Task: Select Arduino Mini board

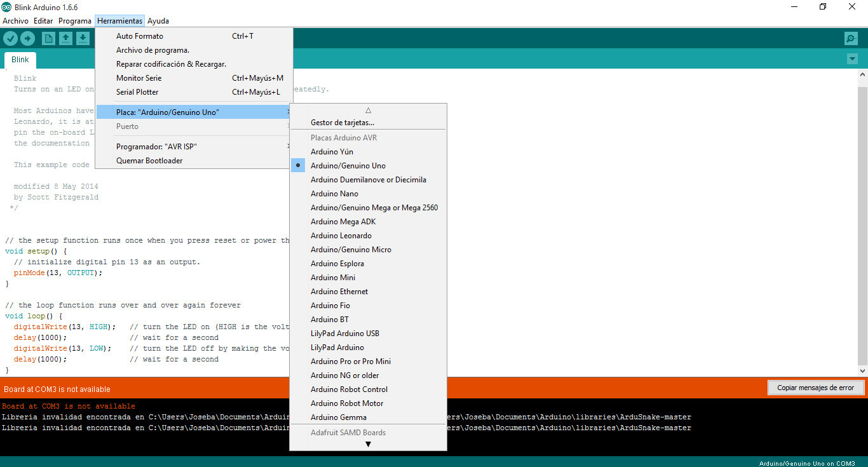Action: [x=368, y=278]
